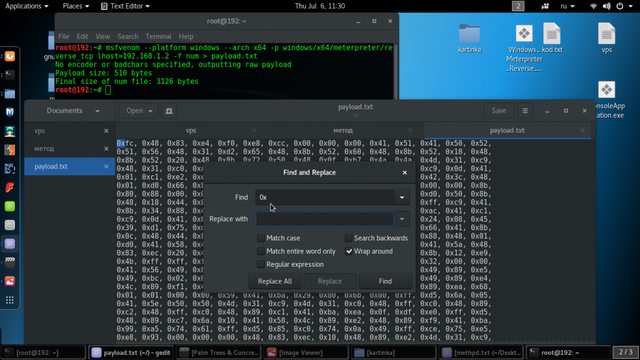Focus the Find text field
Viewport: 640px width, 360px height.
pyautogui.click(x=325, y=198)
